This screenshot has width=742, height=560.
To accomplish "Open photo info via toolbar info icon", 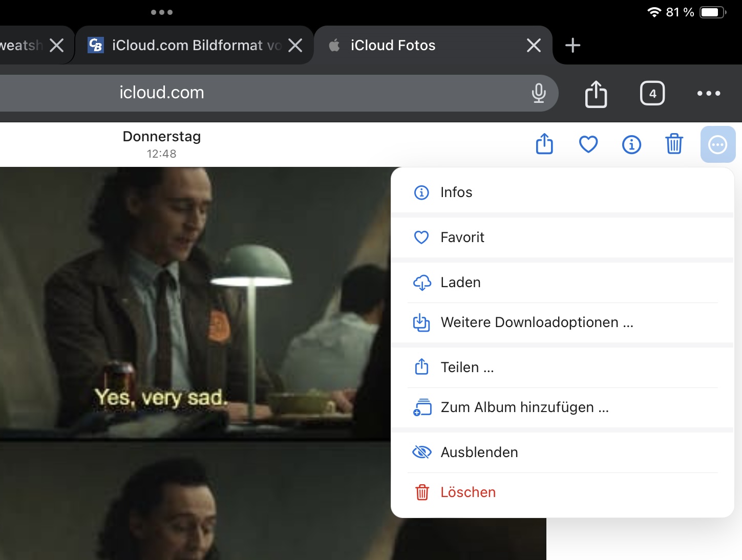I will 631,145.
